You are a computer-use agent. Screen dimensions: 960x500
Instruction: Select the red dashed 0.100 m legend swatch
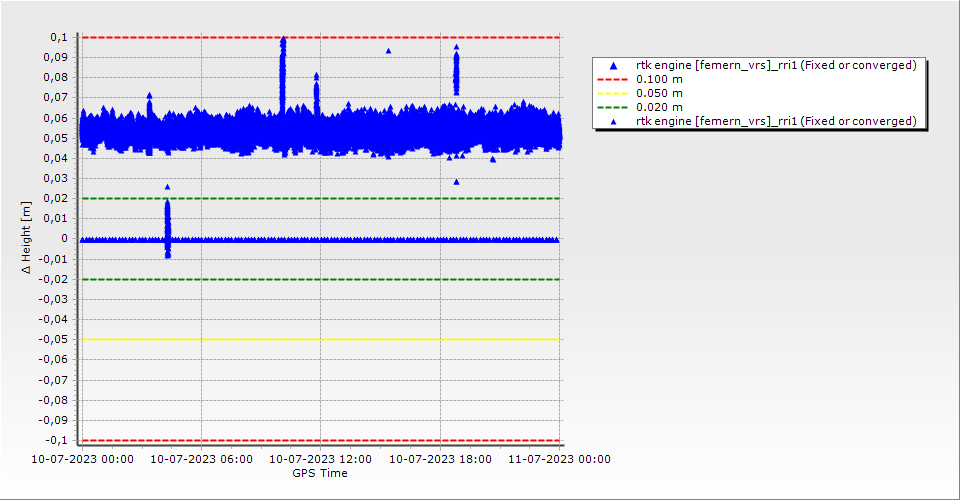614,79
